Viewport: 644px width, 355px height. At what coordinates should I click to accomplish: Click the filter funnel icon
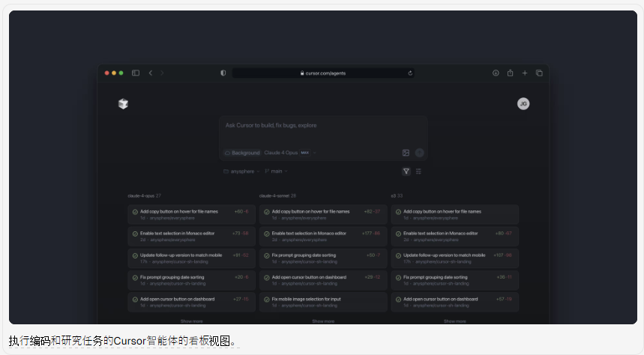[x=406, y=172]
